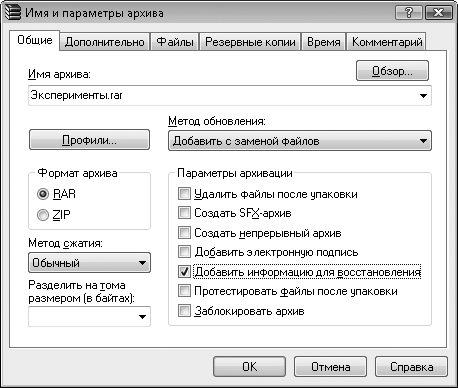Check Создать SFX-архив option
This screenshot has height=388, width=458.
(x=184, y=213)
